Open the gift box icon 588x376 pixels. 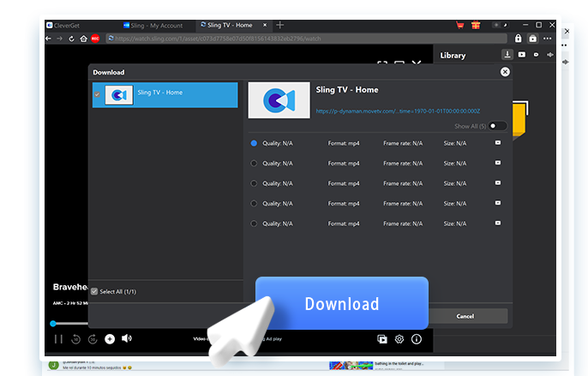point(476,25)
